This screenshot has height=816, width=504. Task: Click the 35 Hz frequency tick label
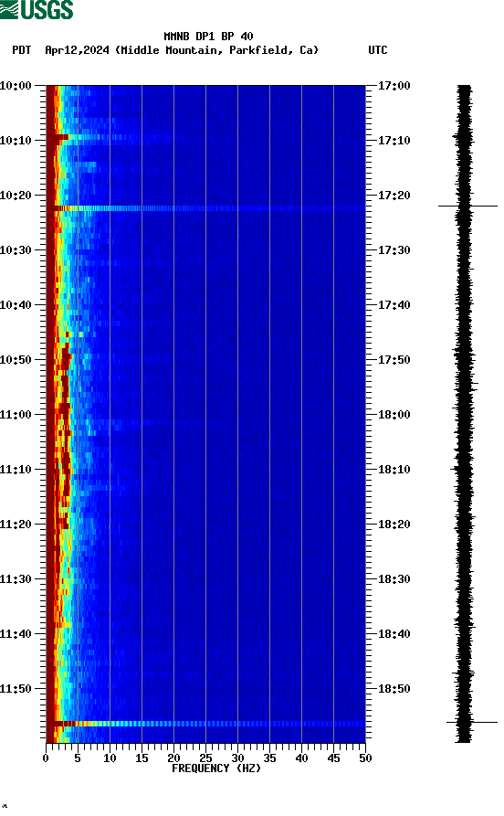coord(269,758)
